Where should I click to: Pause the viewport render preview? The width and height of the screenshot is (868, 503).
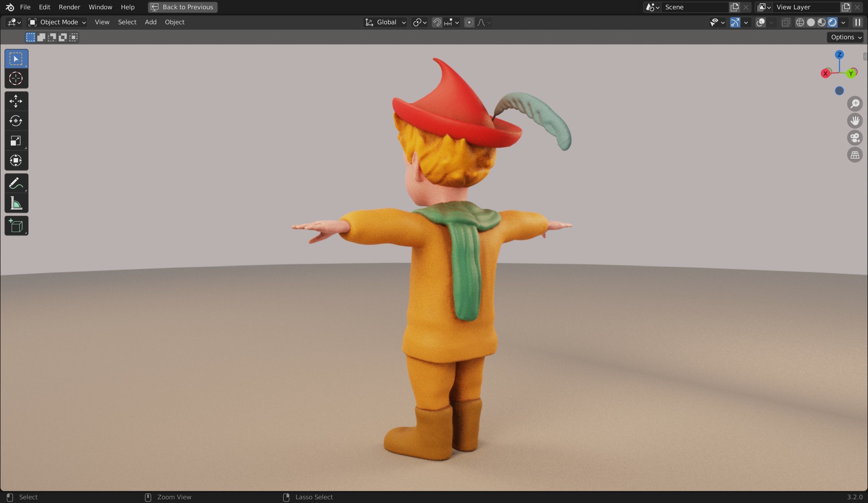point(858,22)
